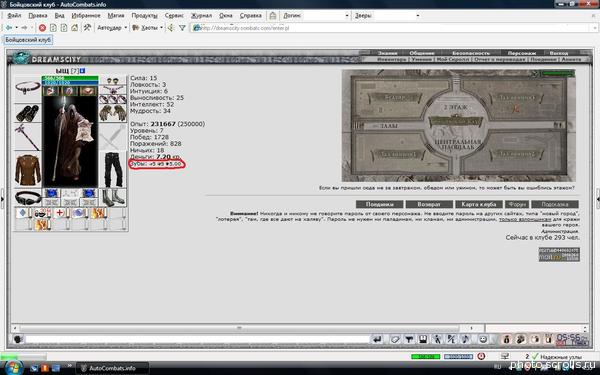
Task: Click the black trousers equipment slot
Action: tap(113, 170)
